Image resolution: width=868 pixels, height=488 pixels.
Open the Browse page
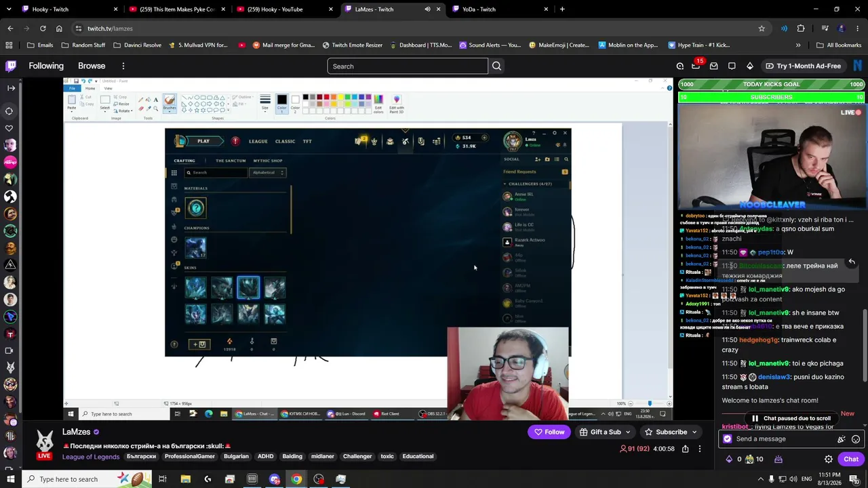tap(92, 66)
